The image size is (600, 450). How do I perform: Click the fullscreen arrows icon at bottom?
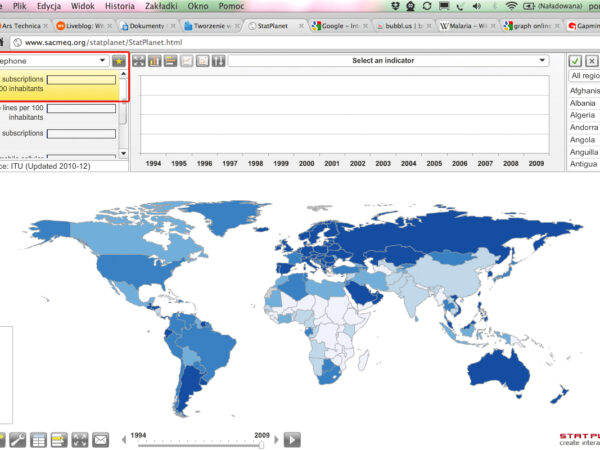pyautogui.click(x=80, y=439)
